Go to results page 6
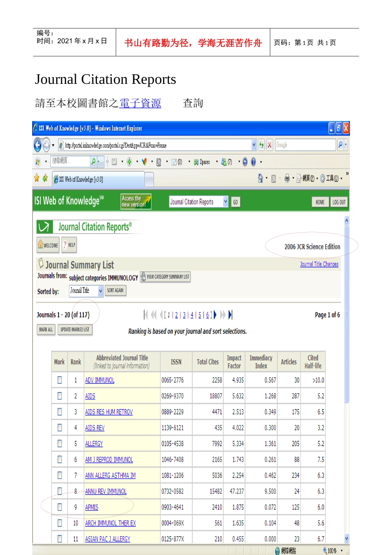Viewport: 392px width, 555px height. [208, 315]
